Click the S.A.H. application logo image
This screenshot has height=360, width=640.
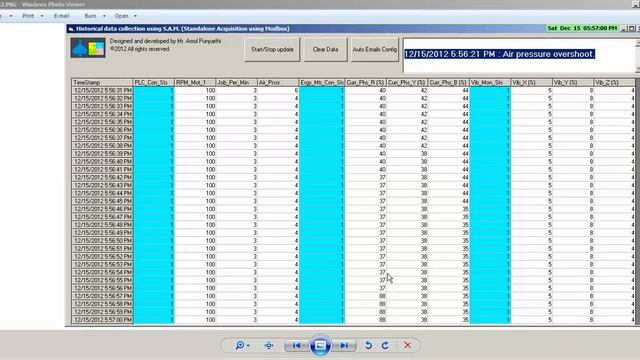click(x=88, y=48)
